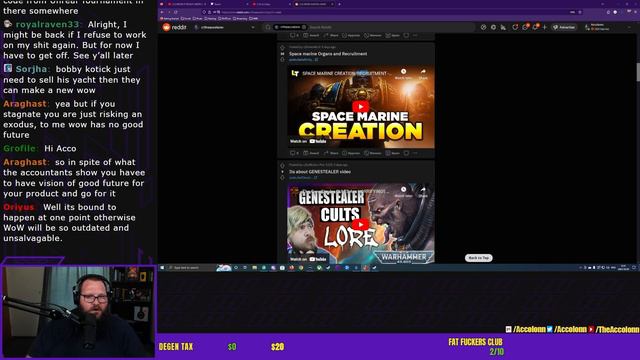Remove the Space Marine Creation post
The width and height of the screenshot is (640, 360).
[x=373, y=153]
